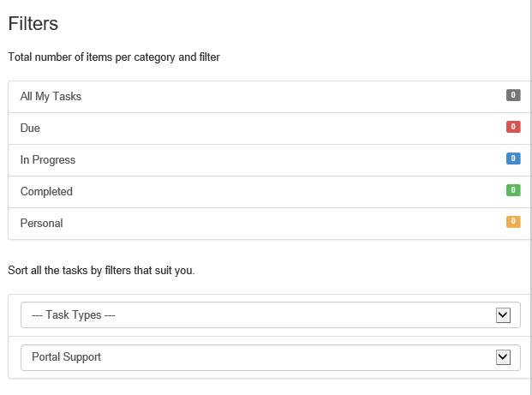Click the Filters heading
The image size is (532, 395).
[33, 24]
